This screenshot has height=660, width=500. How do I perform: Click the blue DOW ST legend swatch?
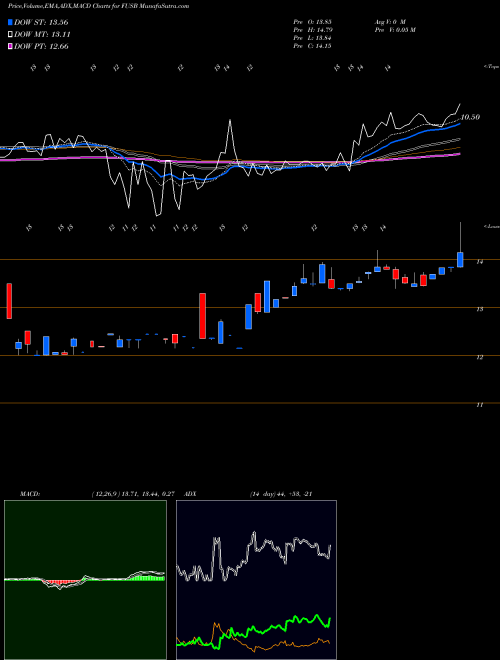(x=10, y=22)
